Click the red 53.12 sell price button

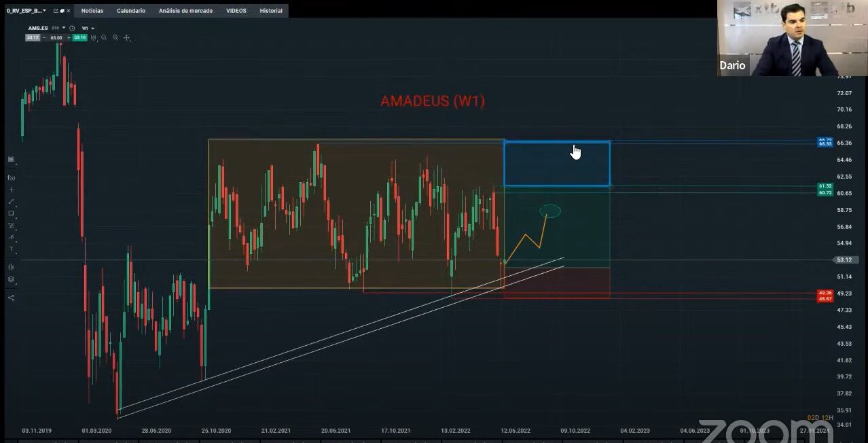[x=33, y=37]
